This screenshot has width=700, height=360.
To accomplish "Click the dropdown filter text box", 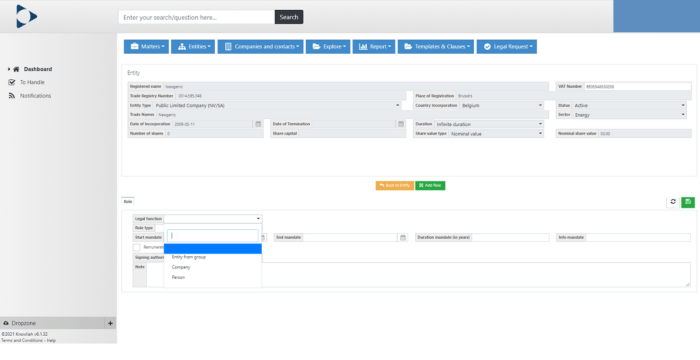I will point(212,236).
